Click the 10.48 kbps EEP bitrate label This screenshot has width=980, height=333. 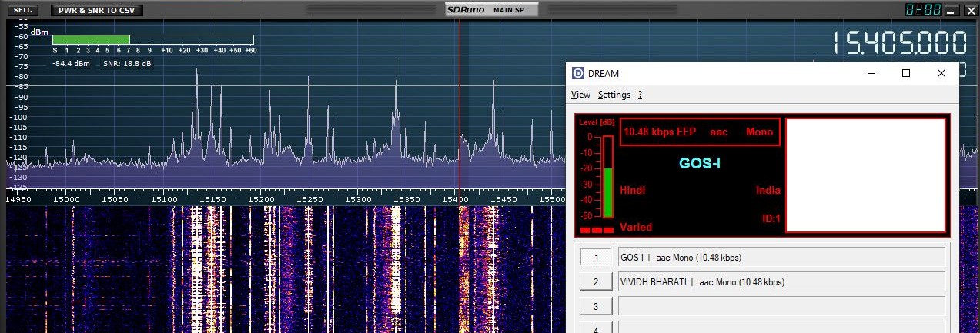point(660,132)
